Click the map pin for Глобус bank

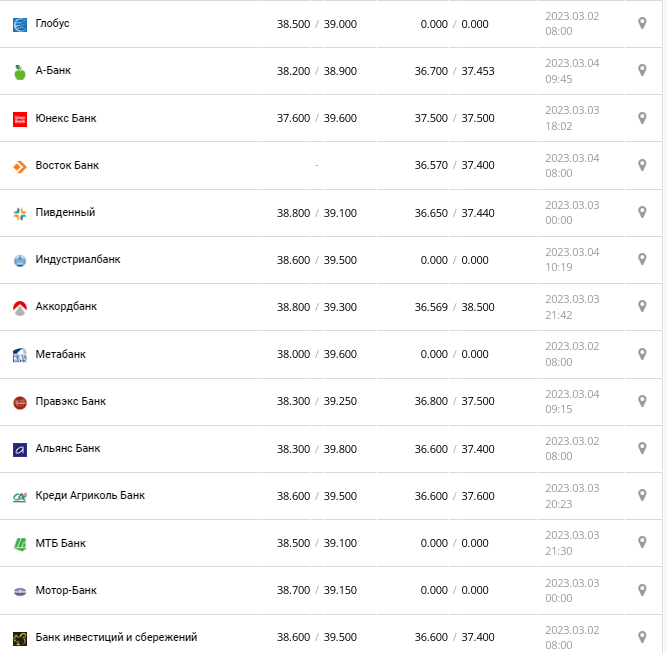click(642, 23)
